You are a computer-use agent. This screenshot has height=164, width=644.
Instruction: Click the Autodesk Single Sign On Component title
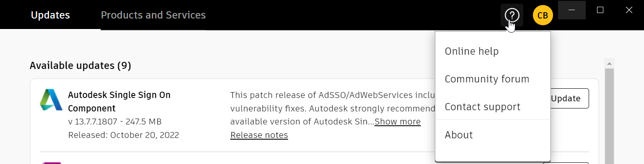pos(119,101)
